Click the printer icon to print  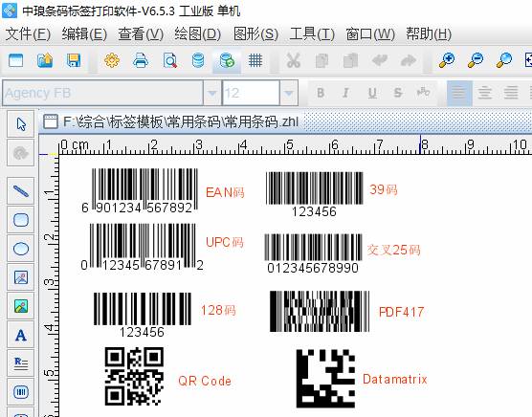tap(141, 60)
